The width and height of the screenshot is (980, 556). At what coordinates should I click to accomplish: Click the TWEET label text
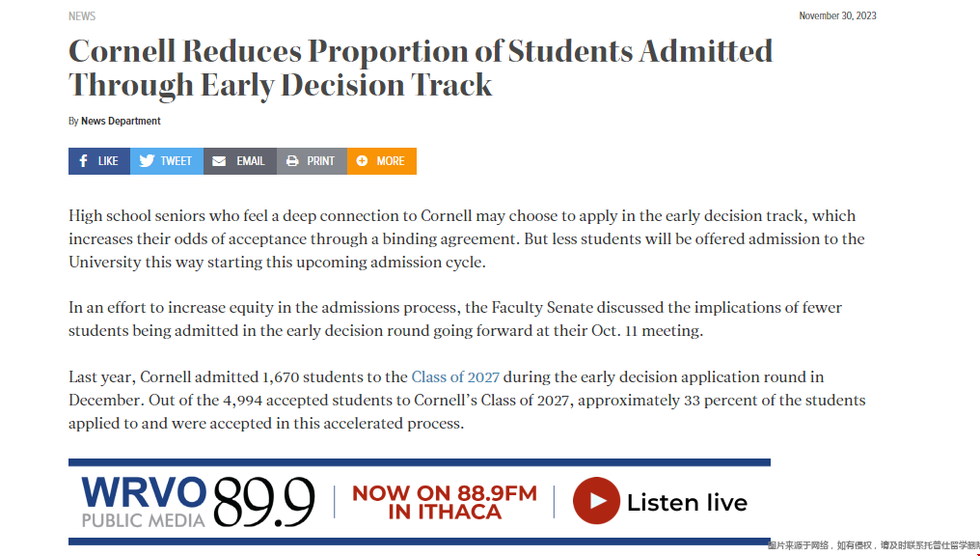pyautogui.click(x=176, y=161)
